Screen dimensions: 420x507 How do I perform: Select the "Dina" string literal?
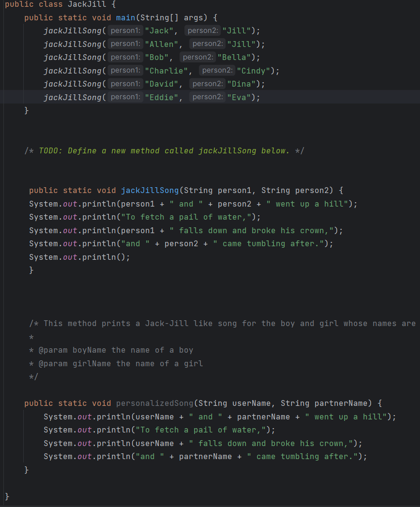(241, 83)
